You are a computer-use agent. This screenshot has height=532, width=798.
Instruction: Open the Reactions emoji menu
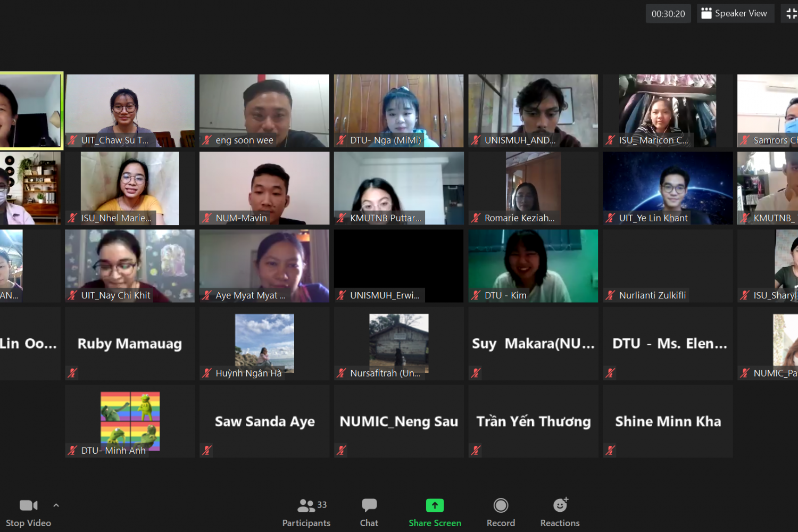[x=560, y=505]
